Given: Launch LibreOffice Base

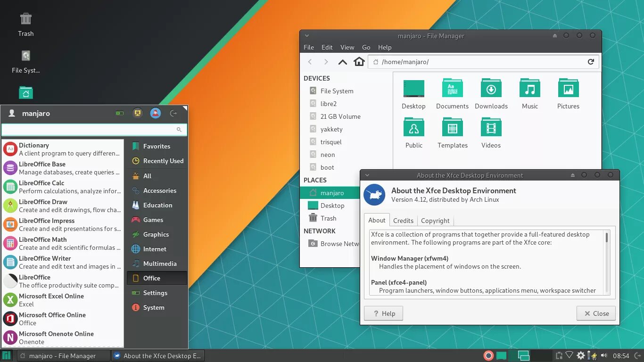Looking at the screenshot, I should (x=63, y=168).
